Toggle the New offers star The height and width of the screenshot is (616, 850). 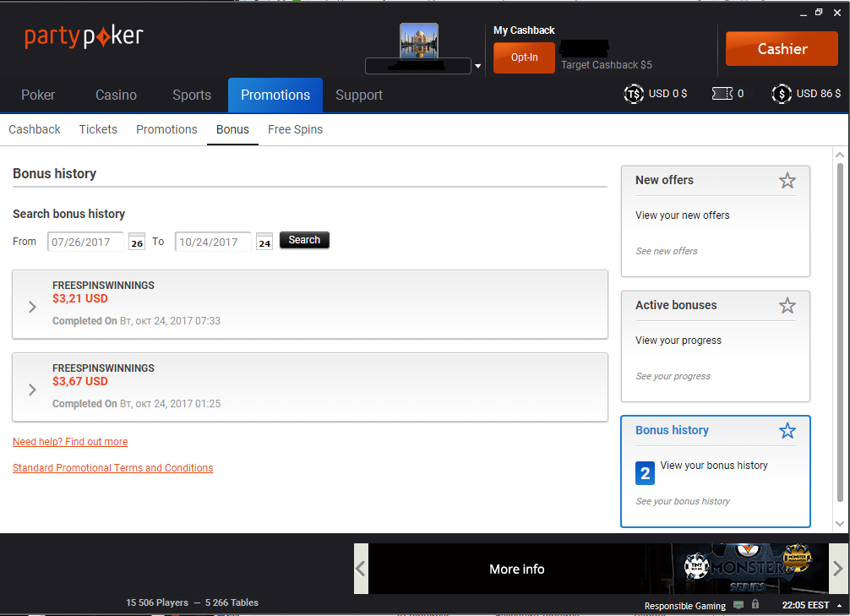[787, 181]
